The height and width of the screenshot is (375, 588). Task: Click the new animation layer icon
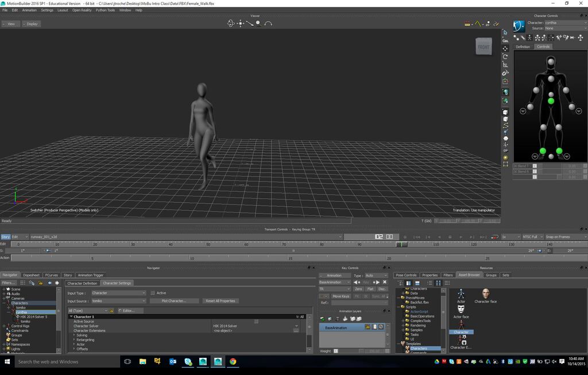pos(322,319)
